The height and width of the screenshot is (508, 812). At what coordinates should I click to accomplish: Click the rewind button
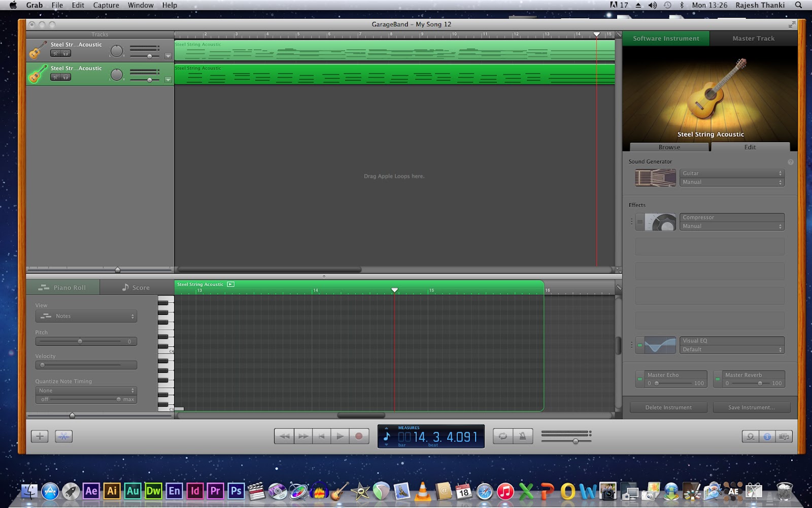tap(284, 436)
